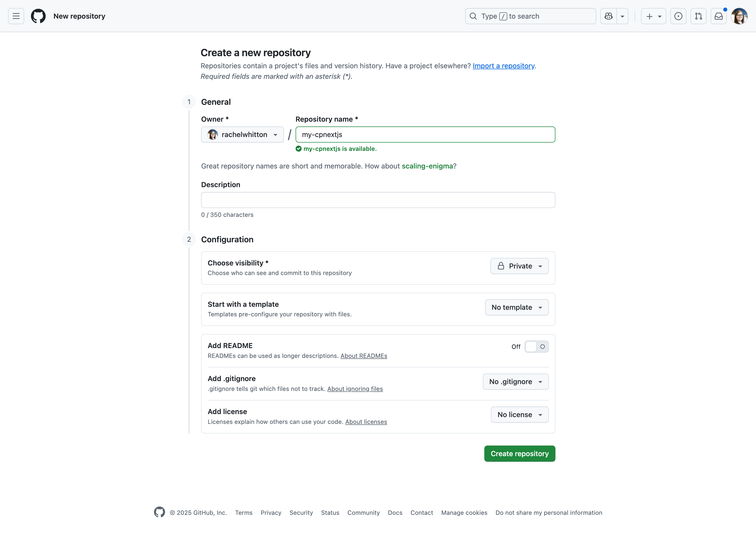The image size is (756, 539).
Task: Open the Issues icon in the header
Action: 678,16
